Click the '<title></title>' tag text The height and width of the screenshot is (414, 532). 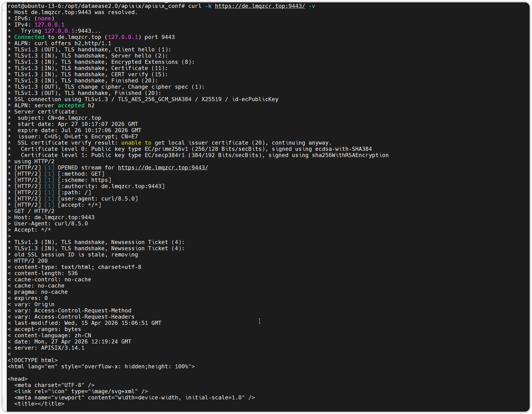point(39,404)
